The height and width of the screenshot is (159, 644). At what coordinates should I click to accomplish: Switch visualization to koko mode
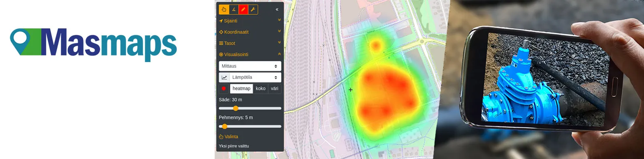coord(261,88)
